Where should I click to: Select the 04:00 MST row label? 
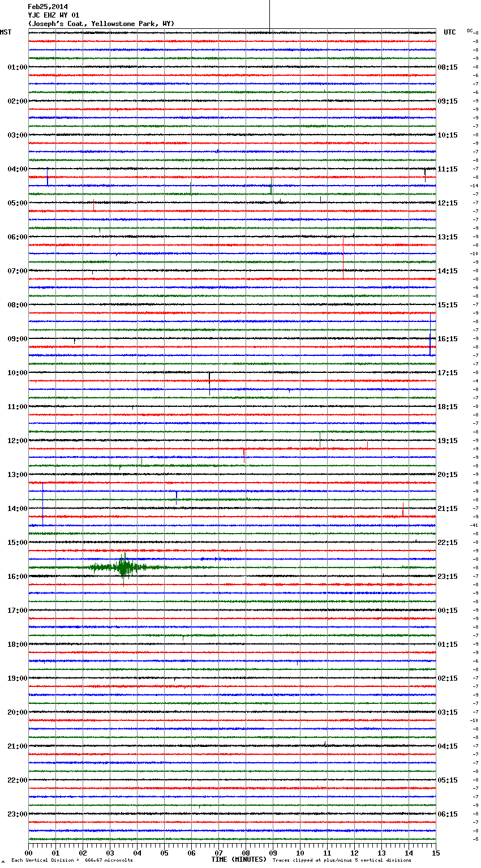pyautogui.click(x=18, y=169)
